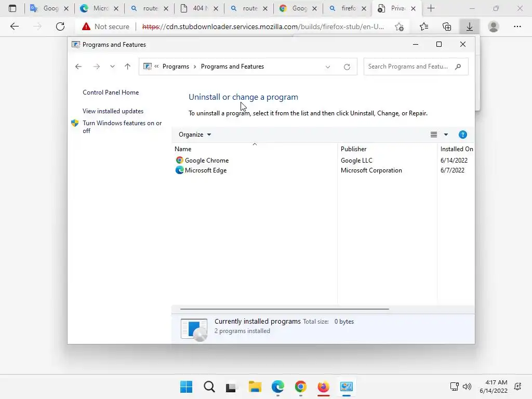This screenshot has width=532, height=399.
Task: Click the 6/7/2022 install date
Action: point(453,170)
